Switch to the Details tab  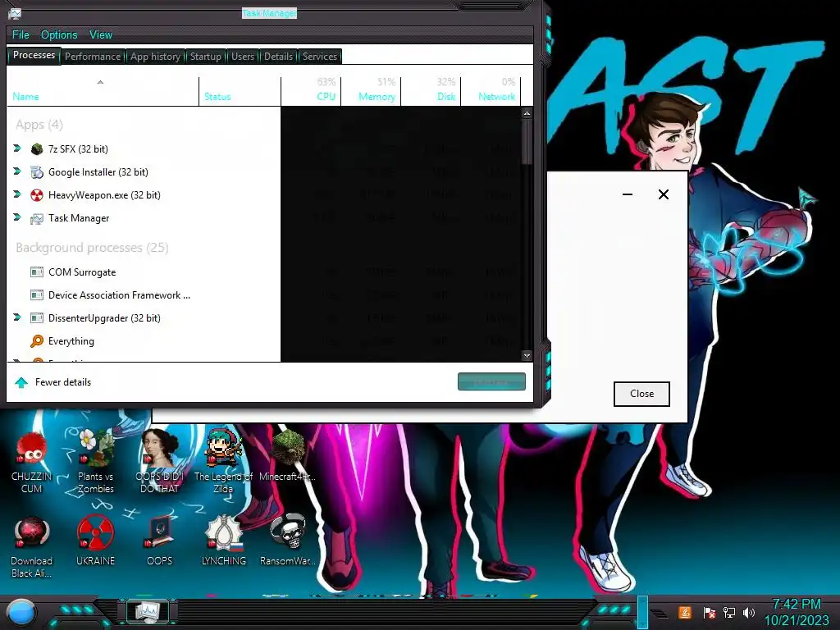pos(279,57)
